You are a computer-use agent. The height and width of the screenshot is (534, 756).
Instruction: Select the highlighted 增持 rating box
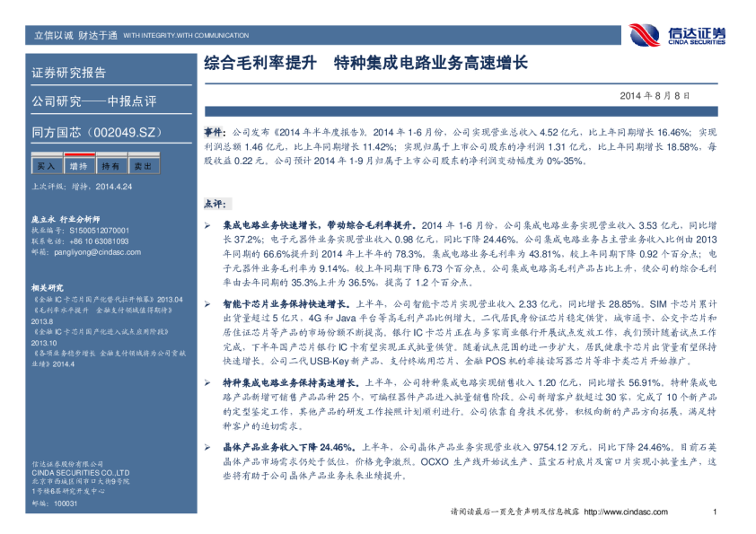[x=78, y=166]
